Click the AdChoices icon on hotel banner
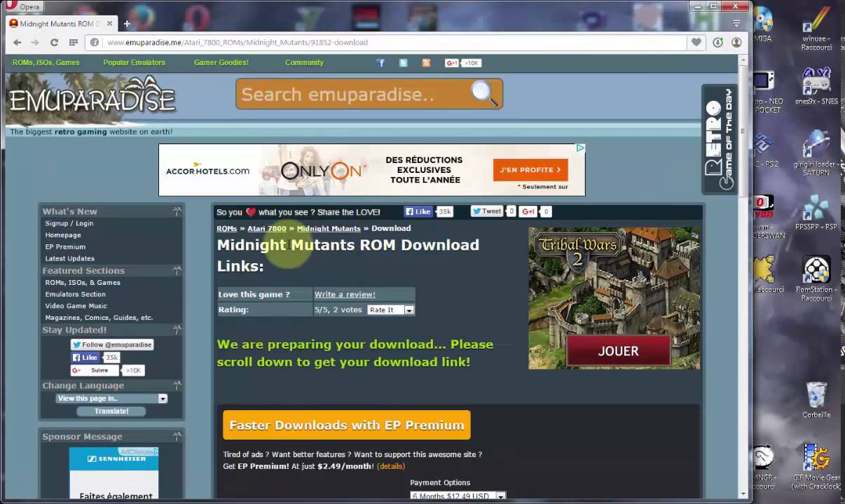The height and width of the screenshot is (504, 845). [x=580, y=148]
